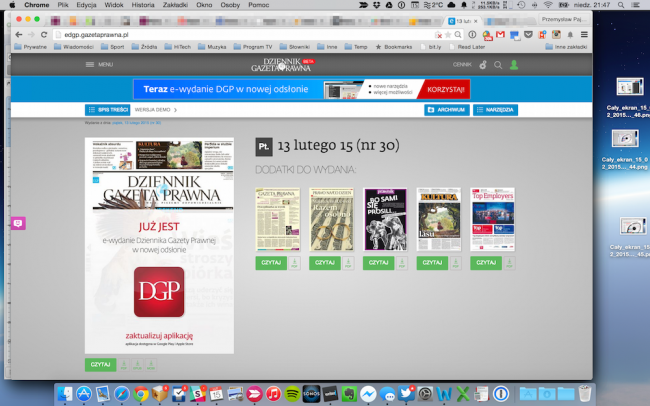Reload the page in Chrome
The image size is (650, 406).
coord(44,35)
